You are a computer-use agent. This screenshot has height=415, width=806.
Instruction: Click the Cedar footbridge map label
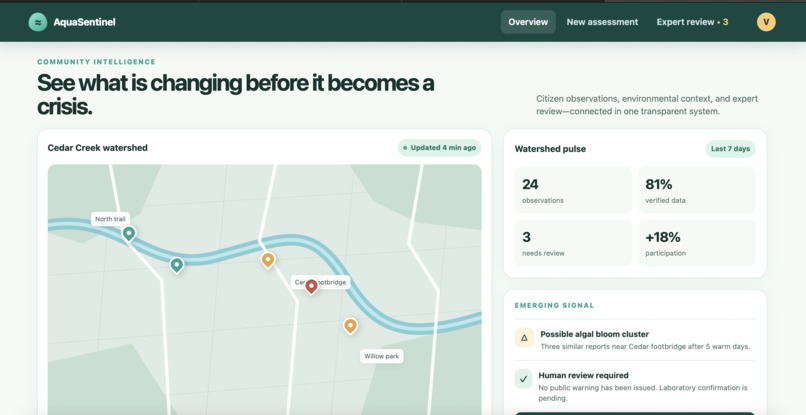pos(320,282)
